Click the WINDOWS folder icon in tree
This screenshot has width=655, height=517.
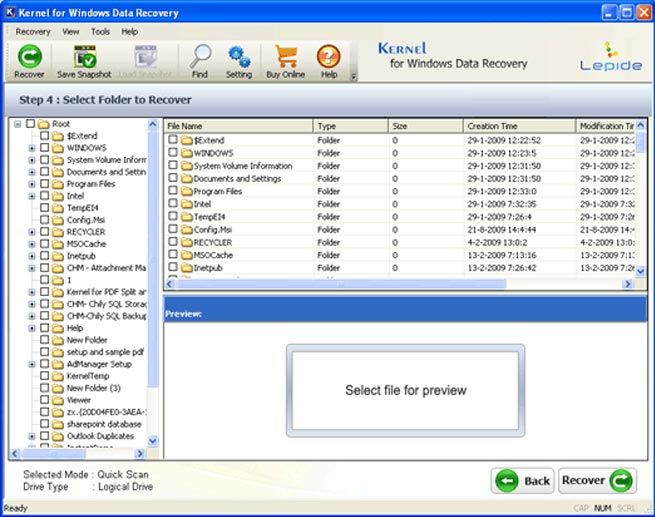[x=58, y=148]
